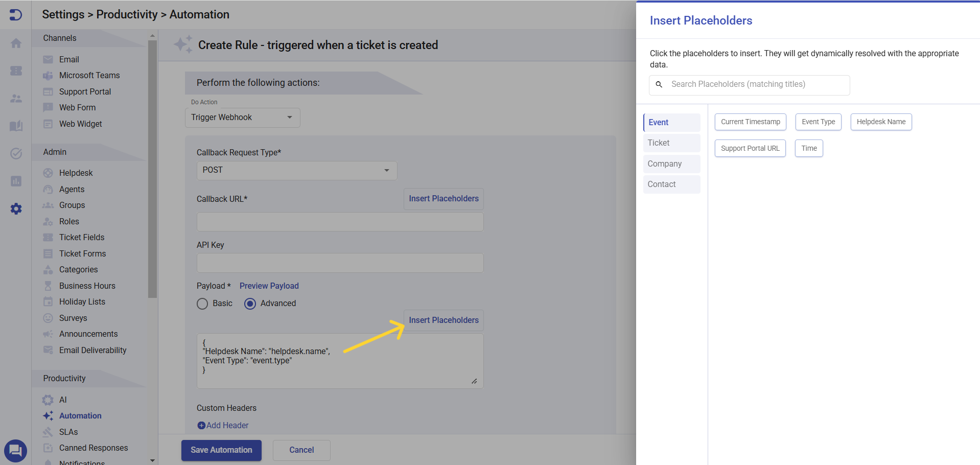Image resolution: width=980 pixels, height=465 pixels.
Task: Click the search magnifier in Insert Placeholders panel
Action: point(659,84)
